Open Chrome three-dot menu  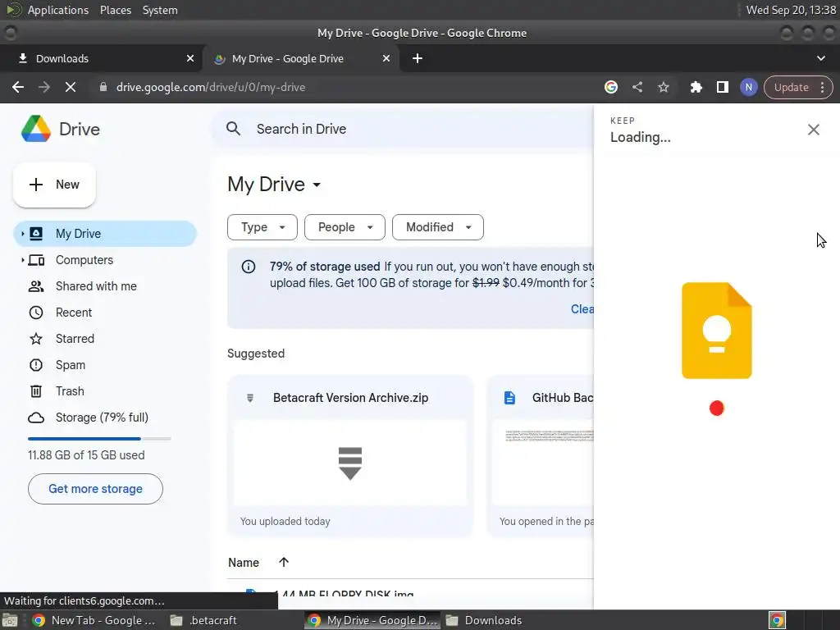[822, 87]
